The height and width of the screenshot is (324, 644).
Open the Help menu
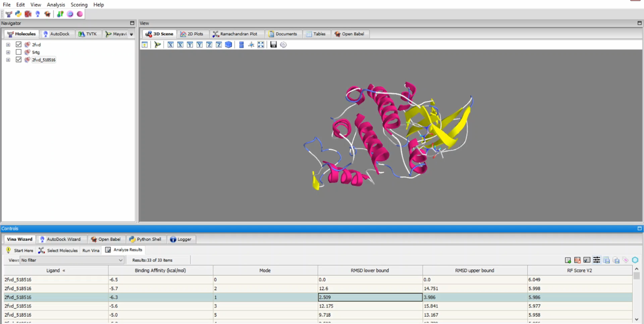click(99, 5)
